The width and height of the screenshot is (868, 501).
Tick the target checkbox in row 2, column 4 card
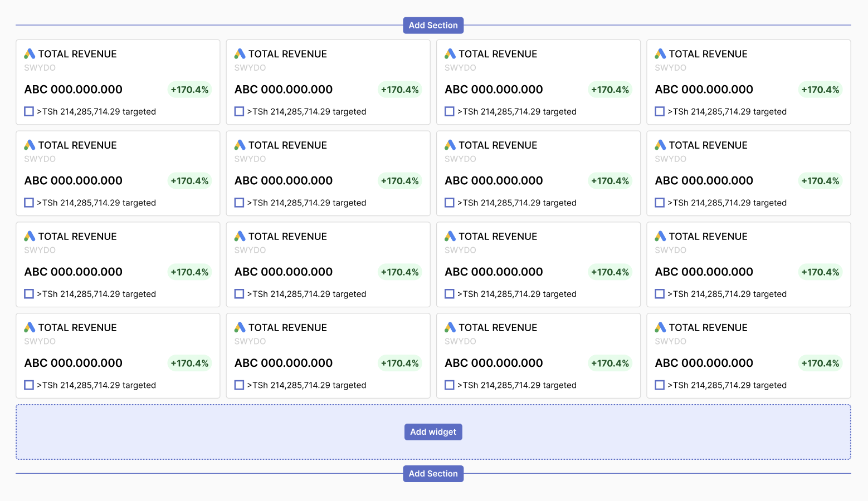[660, 203]
